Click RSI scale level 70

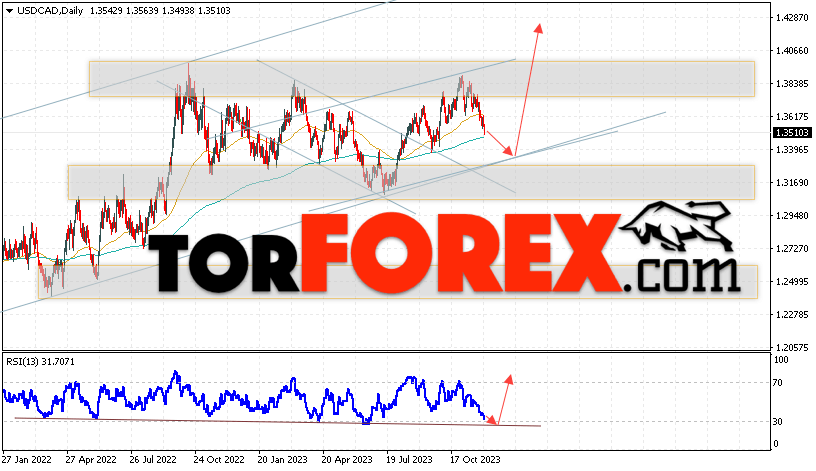point(777,383)
